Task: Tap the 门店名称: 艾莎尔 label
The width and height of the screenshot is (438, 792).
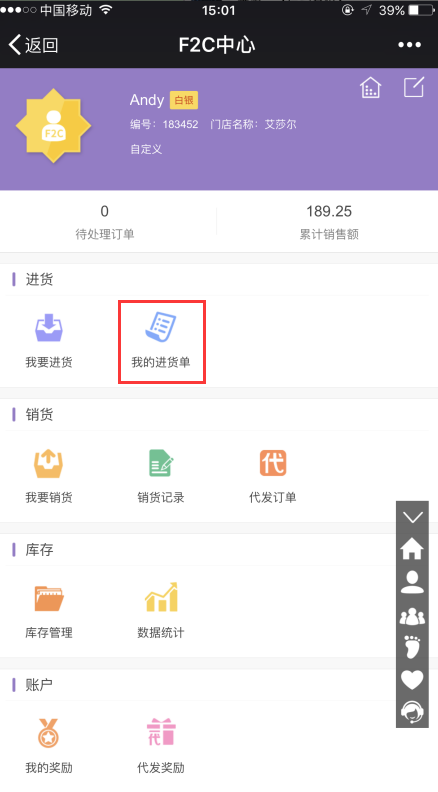Action: click(253, 124)
